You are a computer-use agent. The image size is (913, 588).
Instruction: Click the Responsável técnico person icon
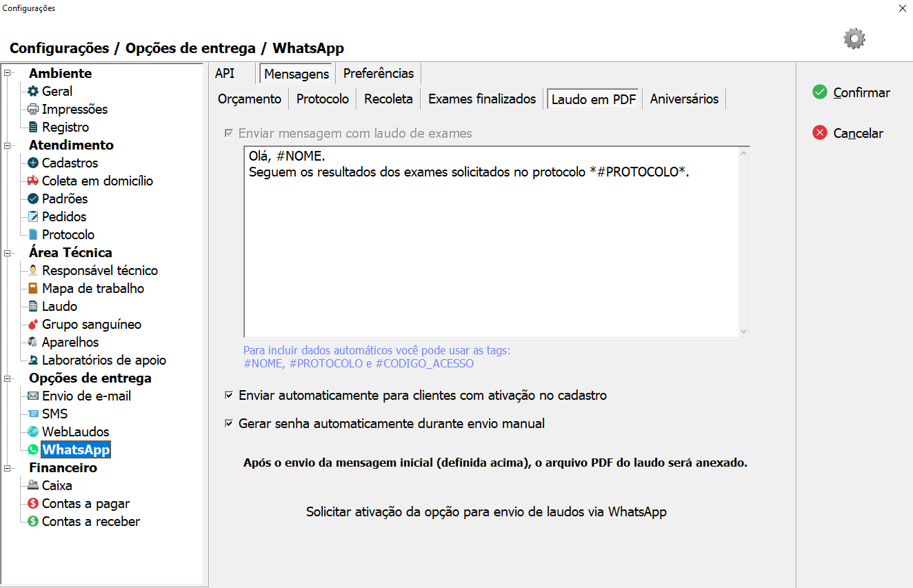tap(33, 270)
